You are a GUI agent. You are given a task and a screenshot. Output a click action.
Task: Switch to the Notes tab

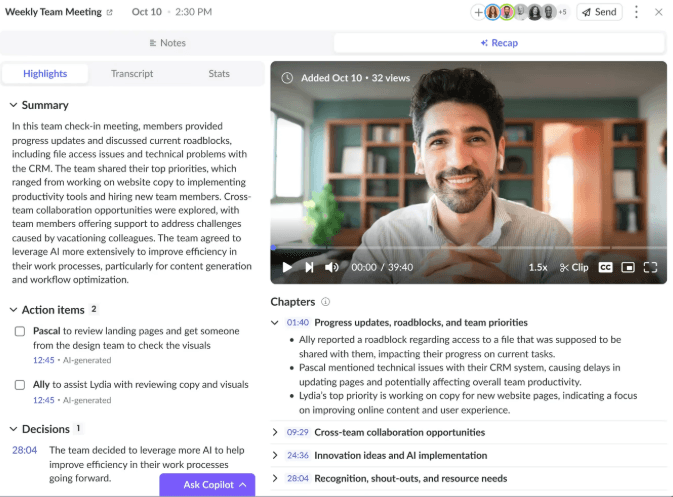click(167, 43)
